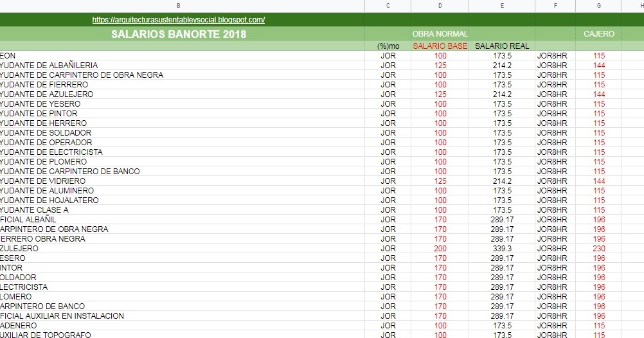Screen dimensions: 644x338
Task: Select the FICIAL AUXILIAR EN INSTALACION cell
Action: click(182, 316)
